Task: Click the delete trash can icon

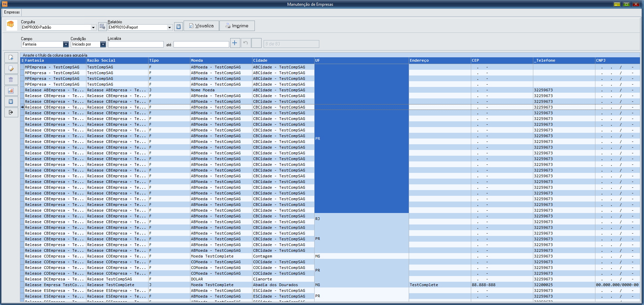Action: [x=11, y=80]
